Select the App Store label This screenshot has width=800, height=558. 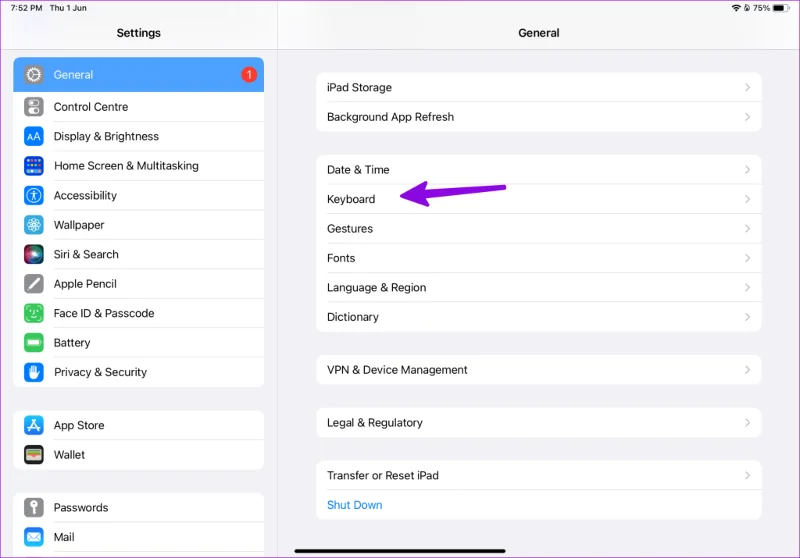[x=79, y=425]
